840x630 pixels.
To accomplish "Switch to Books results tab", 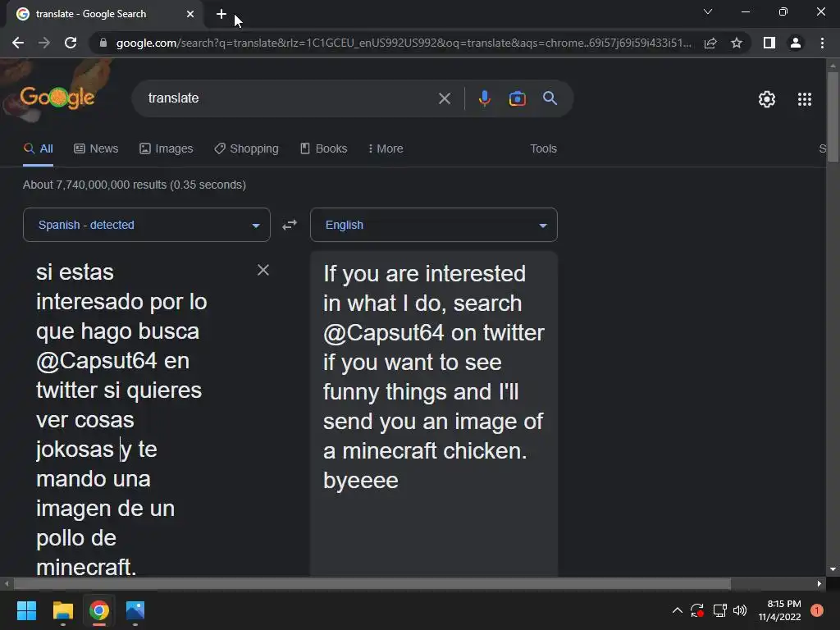I will [323, 149].
